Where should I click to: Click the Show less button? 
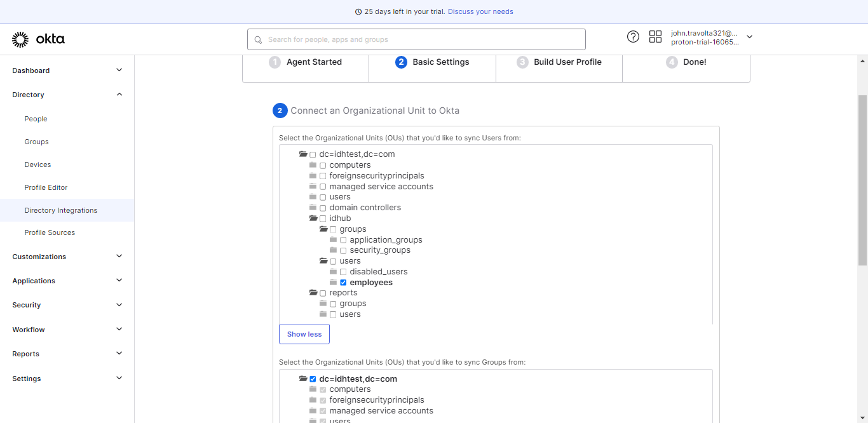pos(304,334)
